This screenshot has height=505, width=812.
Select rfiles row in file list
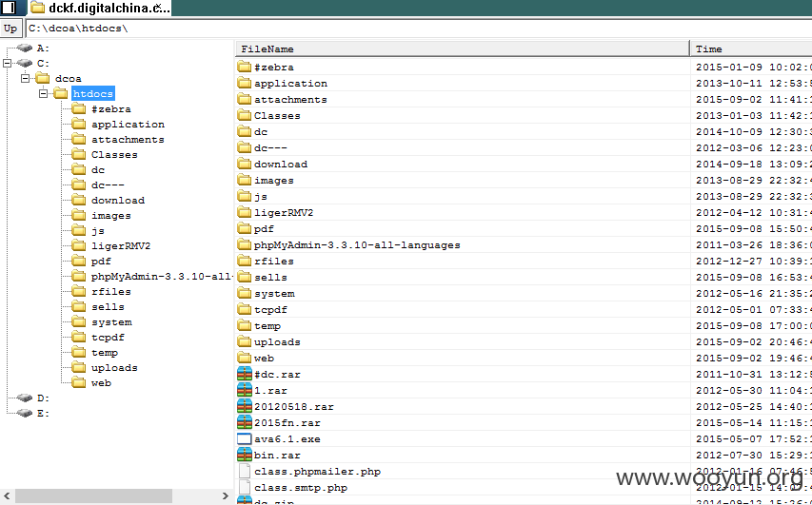524,261
